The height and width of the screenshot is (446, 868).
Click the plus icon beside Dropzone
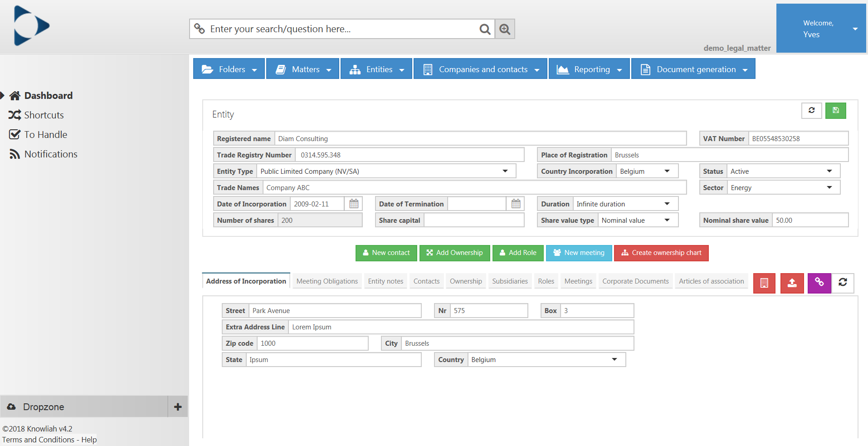(x=178, y=407)
